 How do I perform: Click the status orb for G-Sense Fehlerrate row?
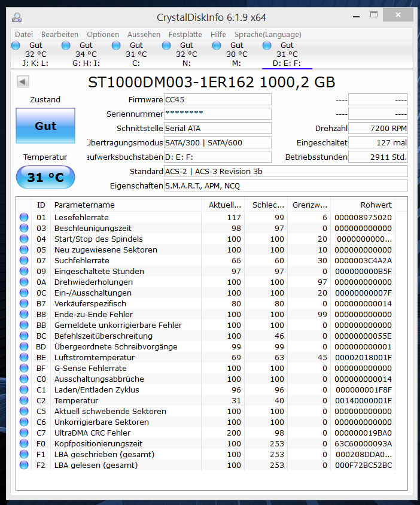[x=24, y=368]
